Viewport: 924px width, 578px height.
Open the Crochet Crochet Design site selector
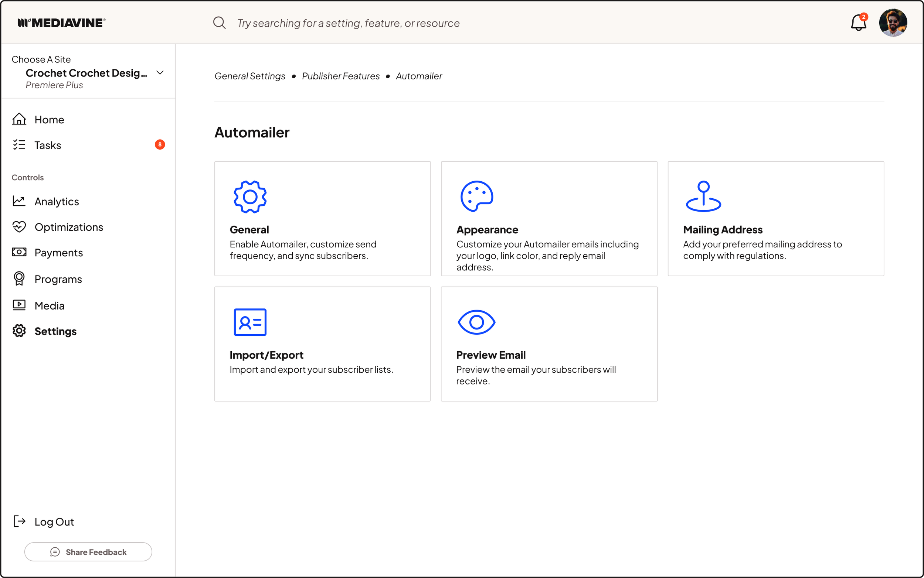pyautogui.click(x=86, y=73)
